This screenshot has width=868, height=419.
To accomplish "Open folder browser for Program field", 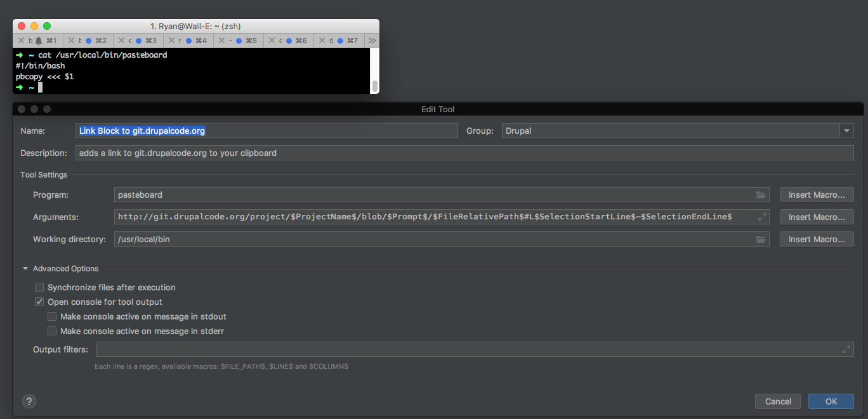I will click(761, 195).
